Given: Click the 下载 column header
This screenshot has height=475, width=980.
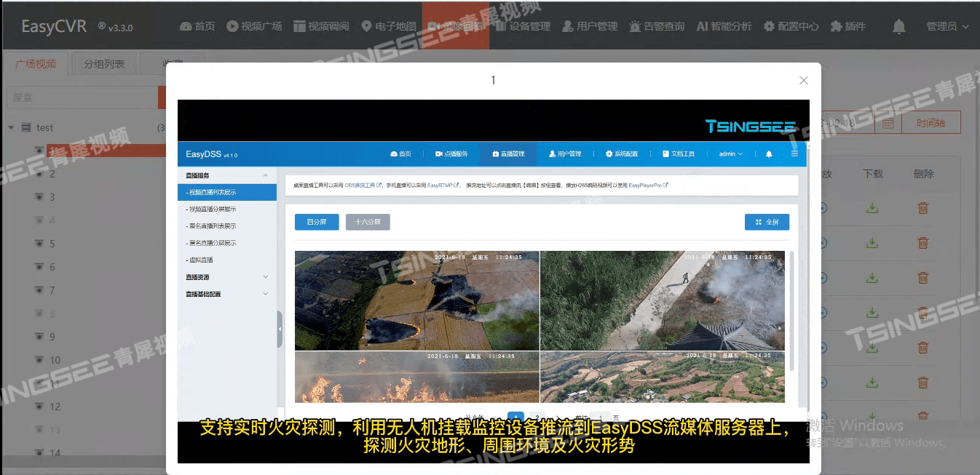Looking at the screenshot, I should [873, 174].
